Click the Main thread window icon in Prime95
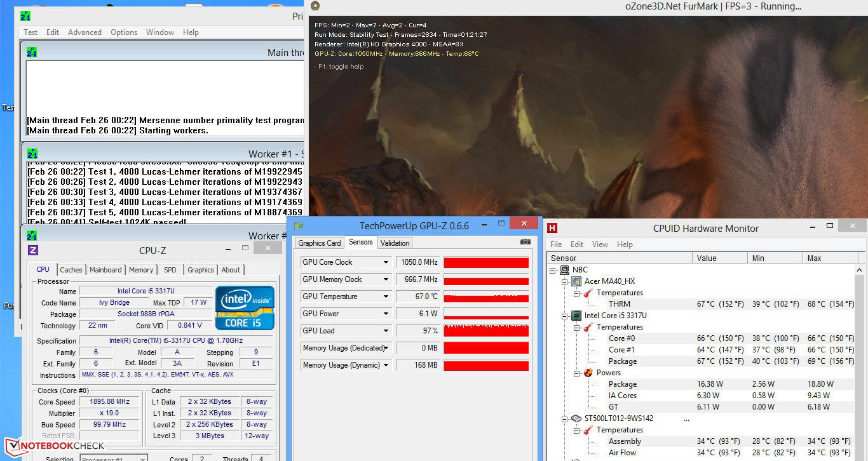This screenshot has width=868, height=461. tap(32, 52)
